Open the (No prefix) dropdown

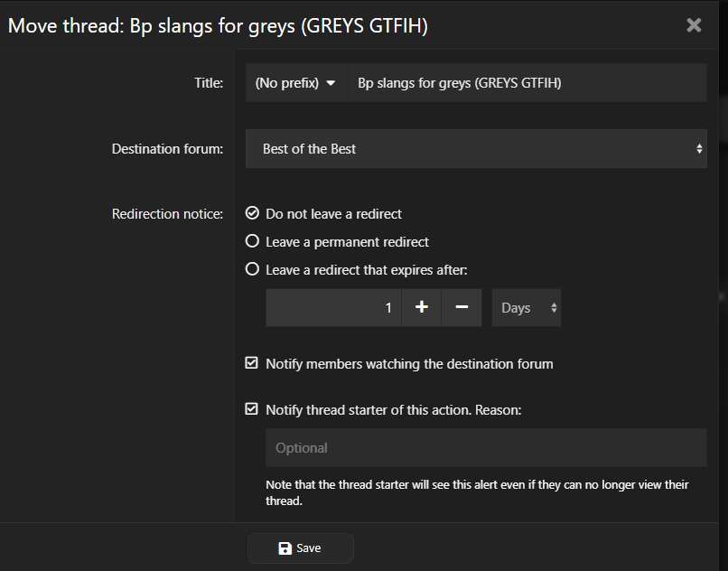(x=295, y=83)
